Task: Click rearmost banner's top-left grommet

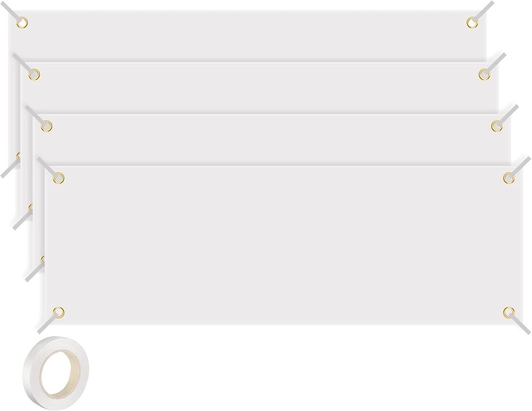Action: [22, 22]
